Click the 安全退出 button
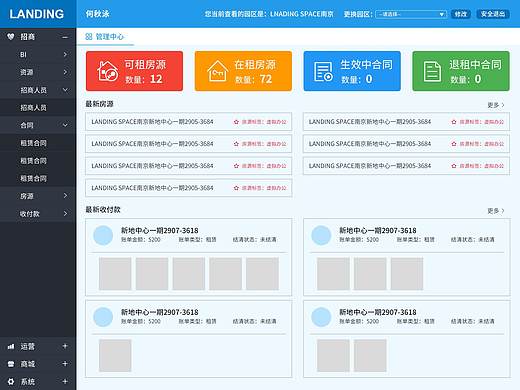This screenshot has width=520, height=390. point(493,14)
